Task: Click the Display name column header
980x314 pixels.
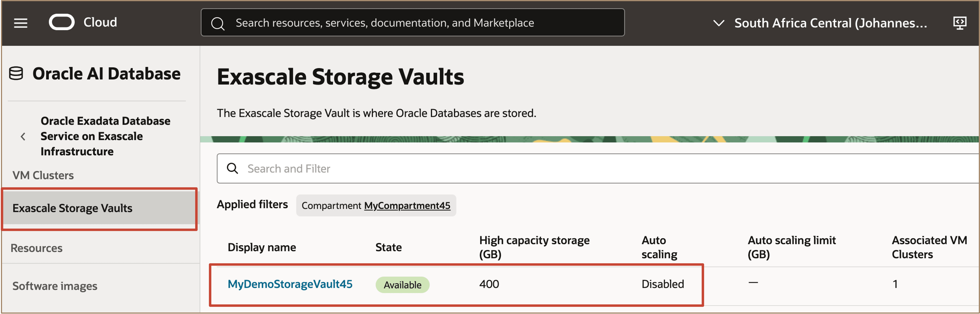Action: [x=262, y=248]
